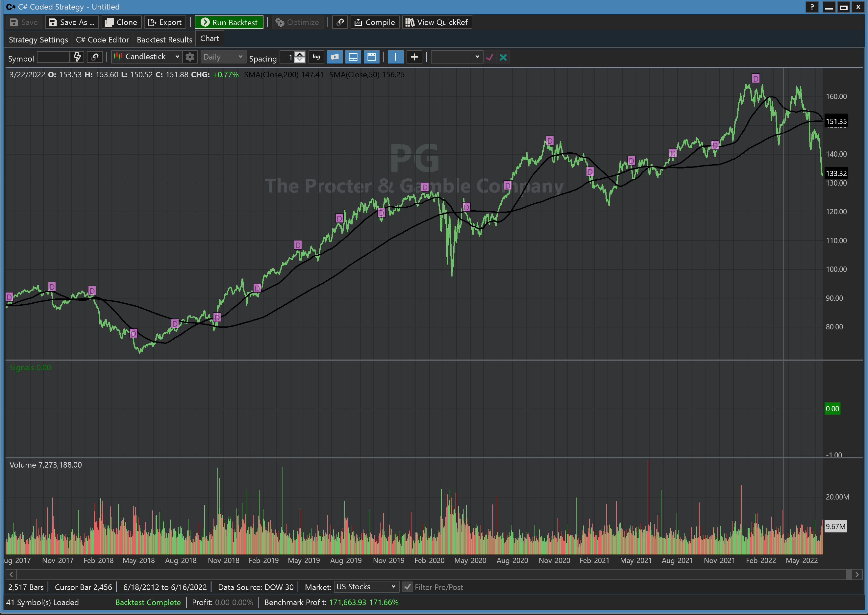Click Save As button
Image resolution: width=868 pixels, height=615 pixels.
72,22
